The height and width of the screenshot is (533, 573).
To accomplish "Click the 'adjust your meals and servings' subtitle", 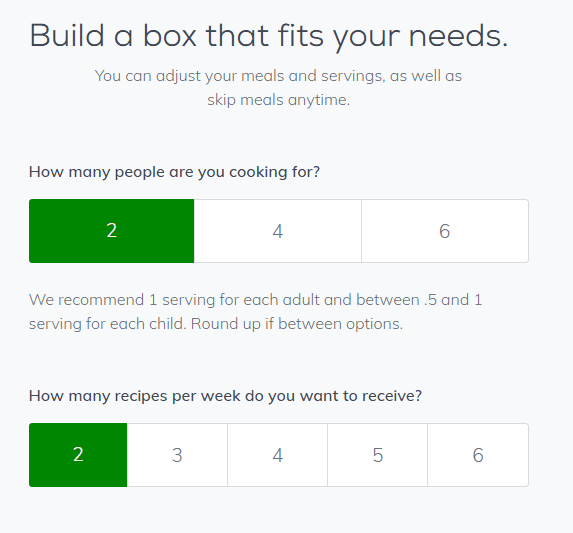I will click(278, 88).
